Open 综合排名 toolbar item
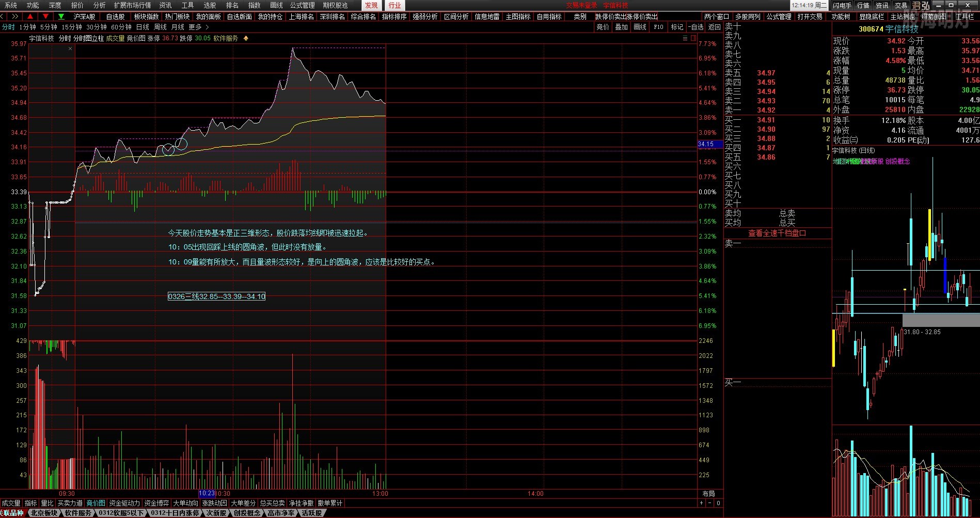Viewport: 980px width, 518px height. tap(363, 17)
